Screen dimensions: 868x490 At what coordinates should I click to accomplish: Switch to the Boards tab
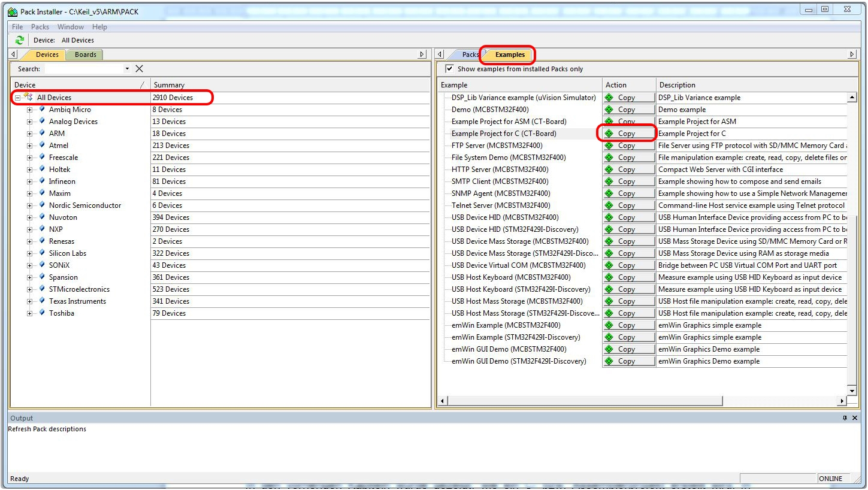[x=84, y=54]
